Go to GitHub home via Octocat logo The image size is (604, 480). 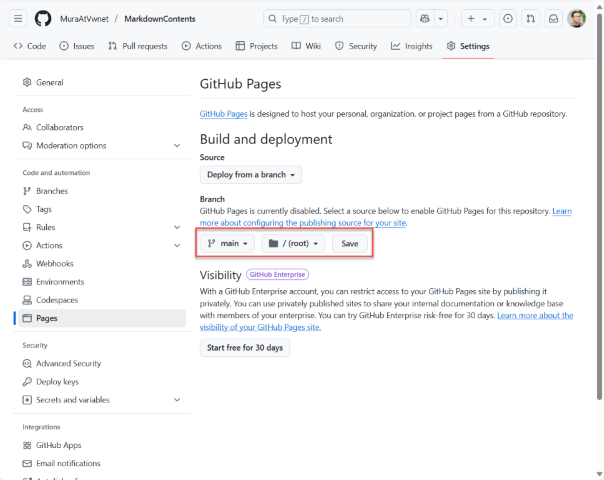click(43, 18)
